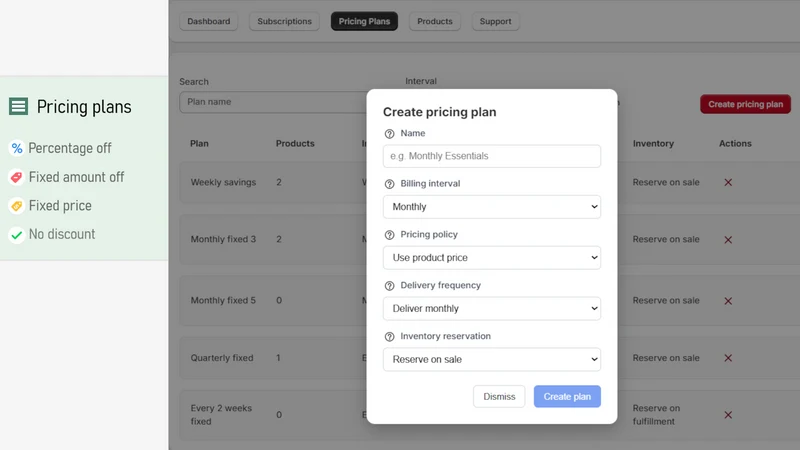Image resolution: width=800 pixels, height=450 pixels.
Task: Click the red tag Fixed amount off icon
Action: [x=16, y=177]
